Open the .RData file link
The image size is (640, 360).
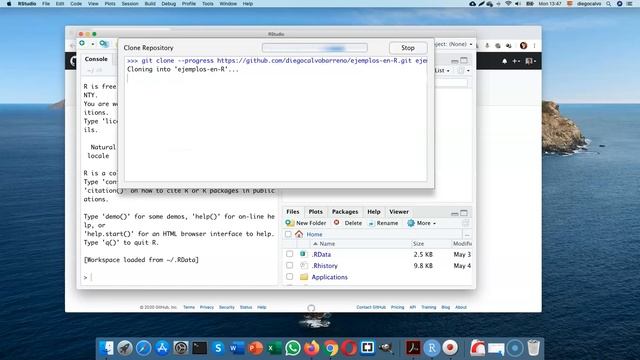[321, 254]
